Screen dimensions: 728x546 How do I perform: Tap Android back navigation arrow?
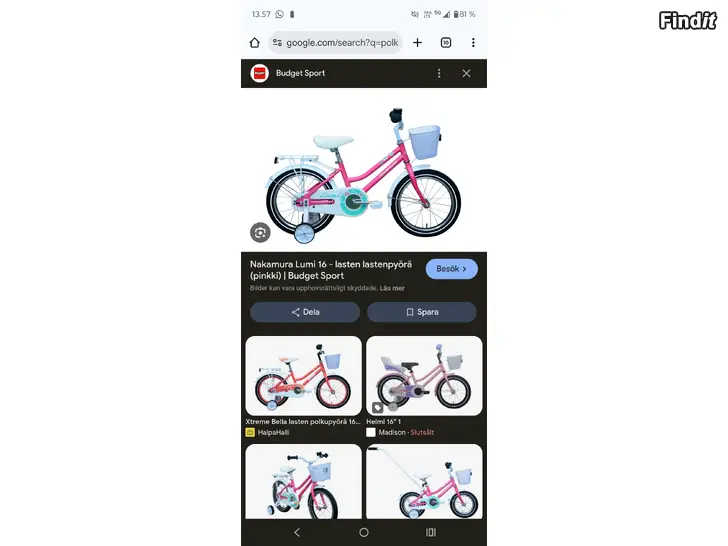[297, 532]
